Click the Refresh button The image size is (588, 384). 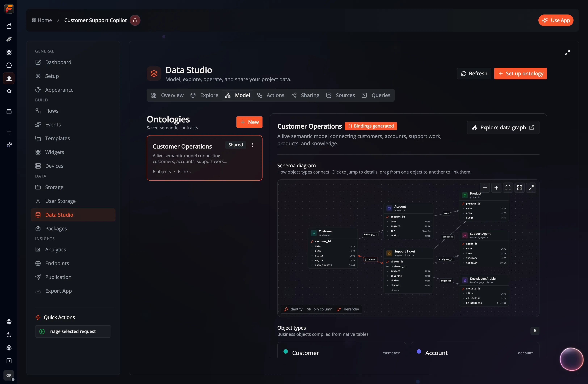pyautogui.click(x=474, y=73)
